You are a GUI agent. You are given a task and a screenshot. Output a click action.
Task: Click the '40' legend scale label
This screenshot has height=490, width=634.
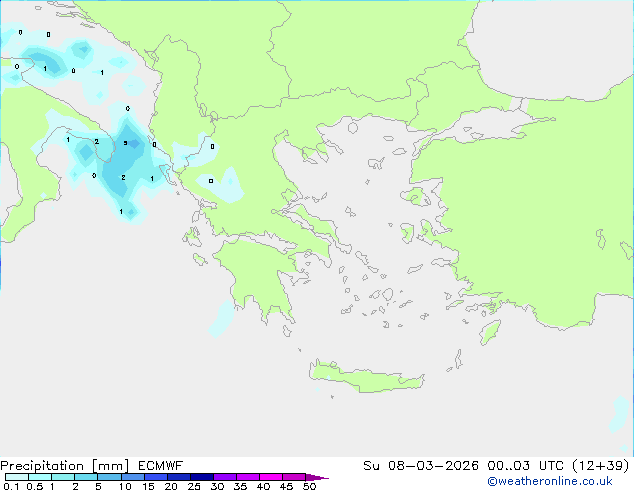pos(263,486)
